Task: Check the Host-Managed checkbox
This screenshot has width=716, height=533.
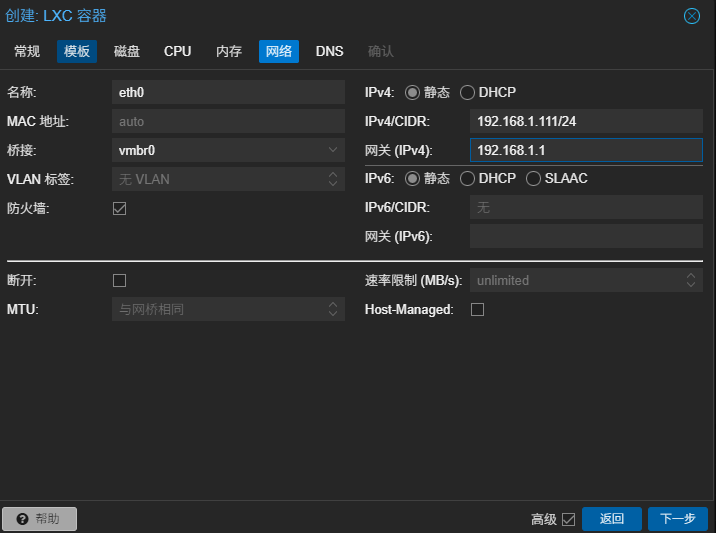Action: point(477,310)
